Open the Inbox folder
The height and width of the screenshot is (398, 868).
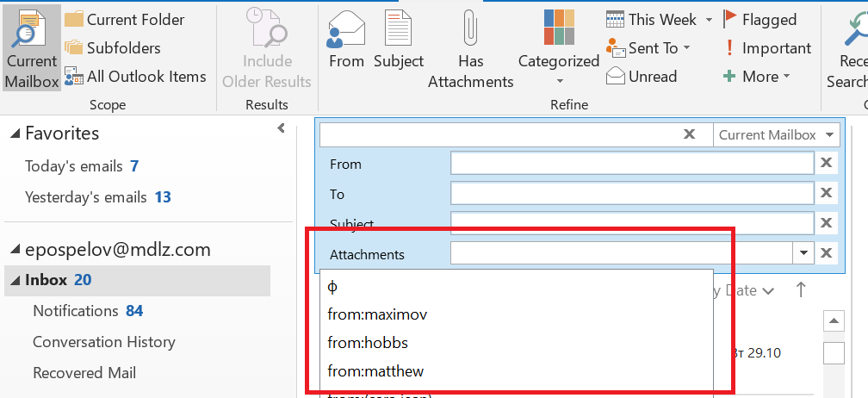pos(46,280)
